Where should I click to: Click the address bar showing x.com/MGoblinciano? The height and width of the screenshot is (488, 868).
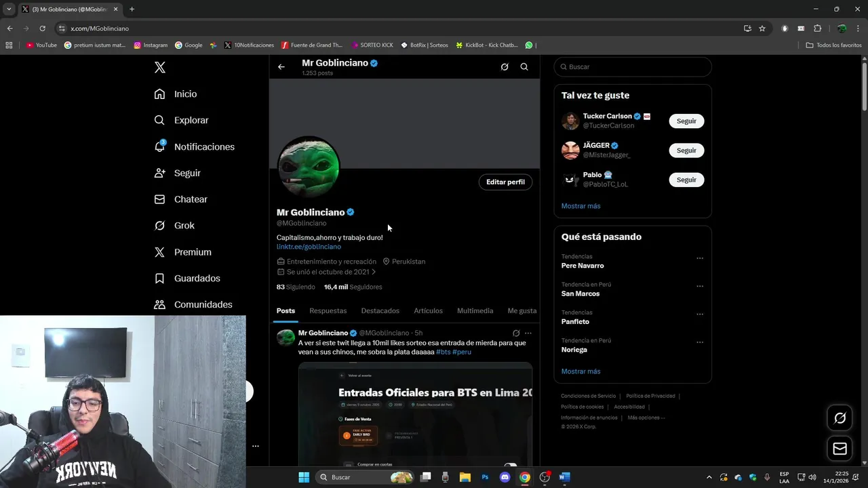pos(400,28)
